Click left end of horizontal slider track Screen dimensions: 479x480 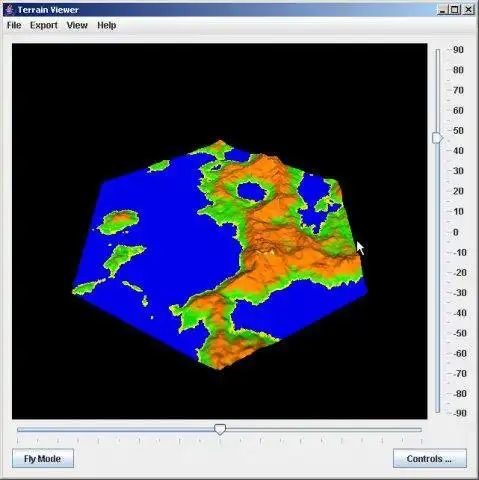[x=18, y=430]
